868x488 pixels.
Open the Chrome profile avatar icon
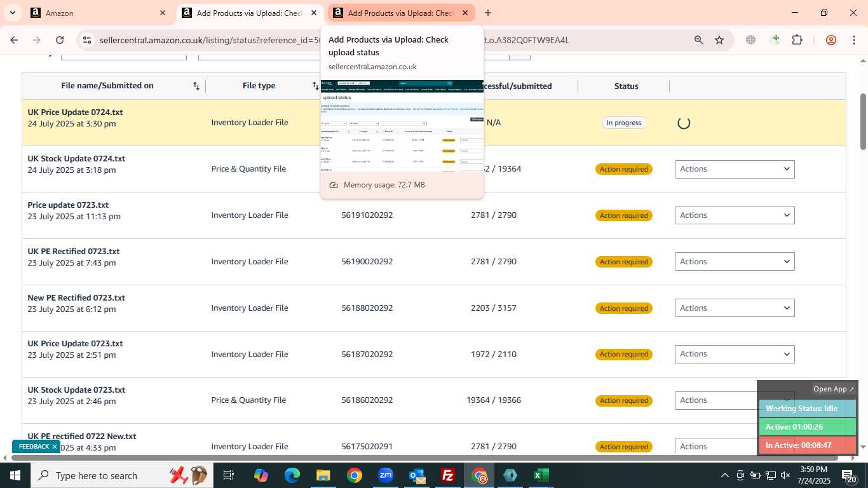point(831,40)
